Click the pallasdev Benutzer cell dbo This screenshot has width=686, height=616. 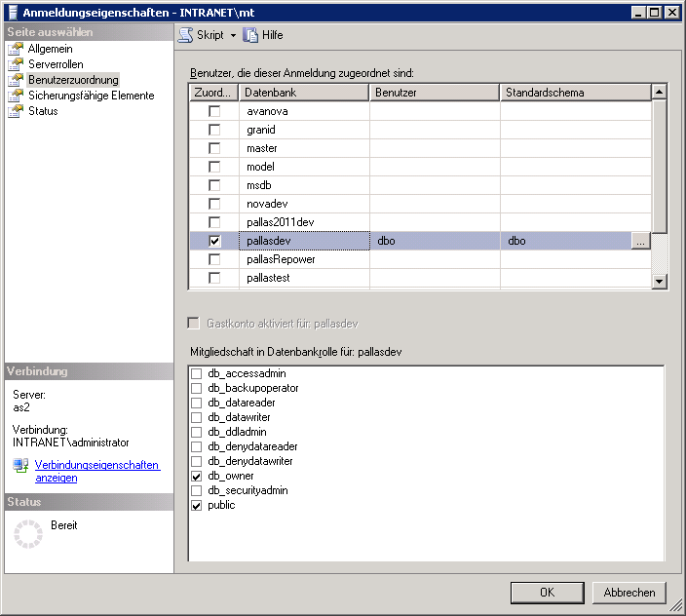click(435, 241)
